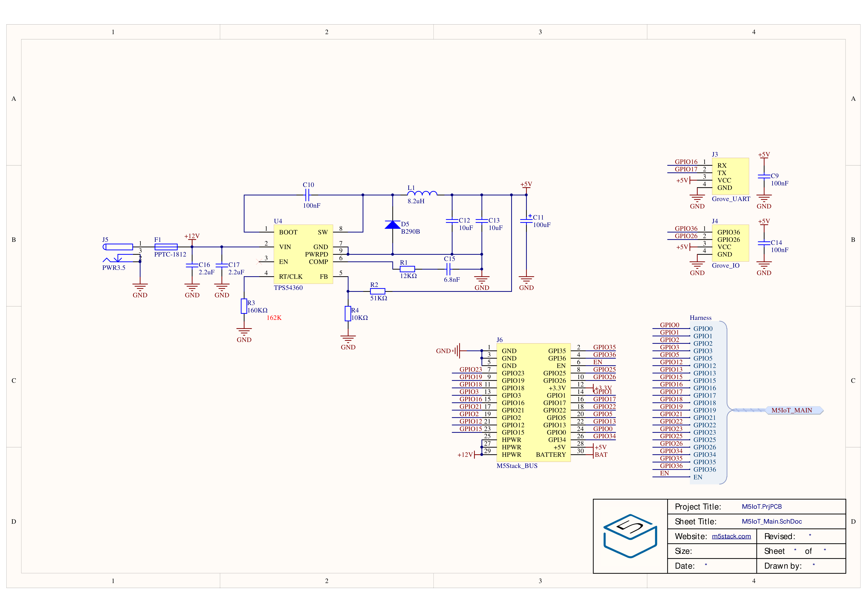Click the M5IoT.PrjPCB project title value
868x613 pixels.
761,506
